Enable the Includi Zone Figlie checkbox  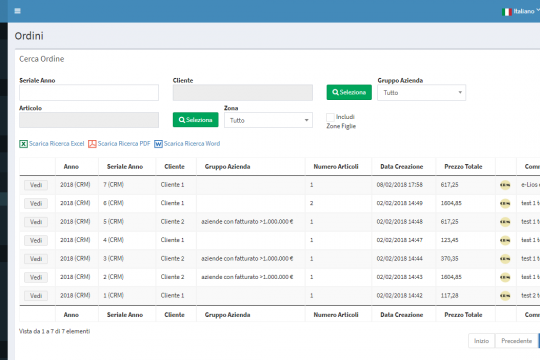coord(330,117)
